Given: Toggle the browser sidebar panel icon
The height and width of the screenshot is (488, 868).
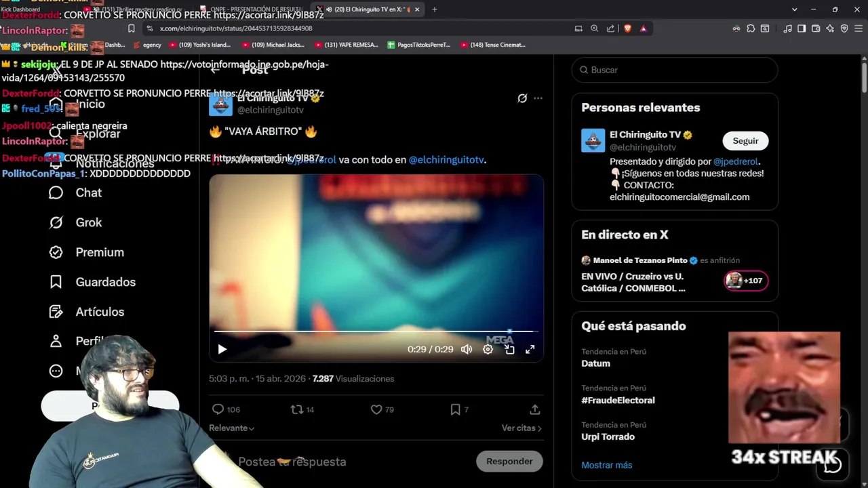Looking at the screenshot, I should pos(802,28).
